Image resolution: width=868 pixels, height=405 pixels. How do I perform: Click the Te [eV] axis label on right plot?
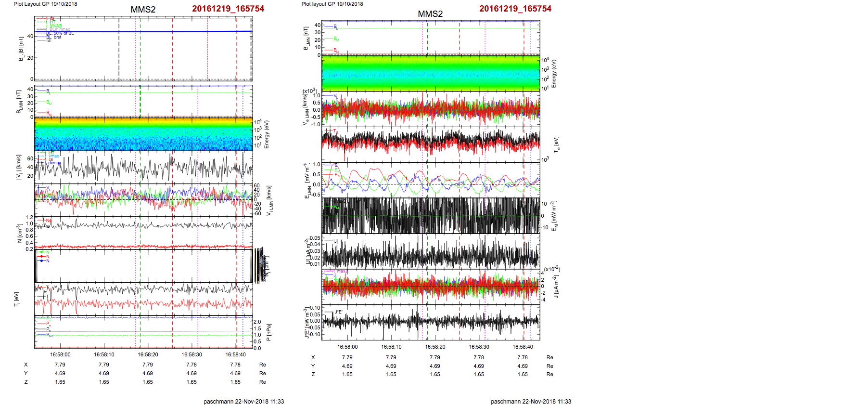coord(556,144)
